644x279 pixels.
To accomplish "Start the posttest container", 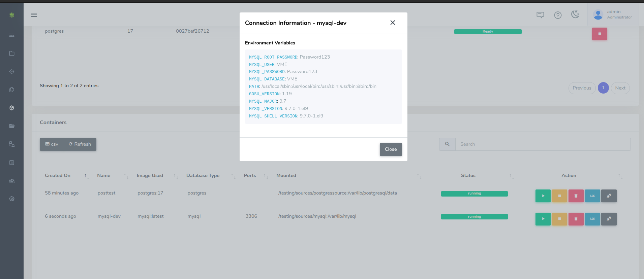I will coord(543,196).
